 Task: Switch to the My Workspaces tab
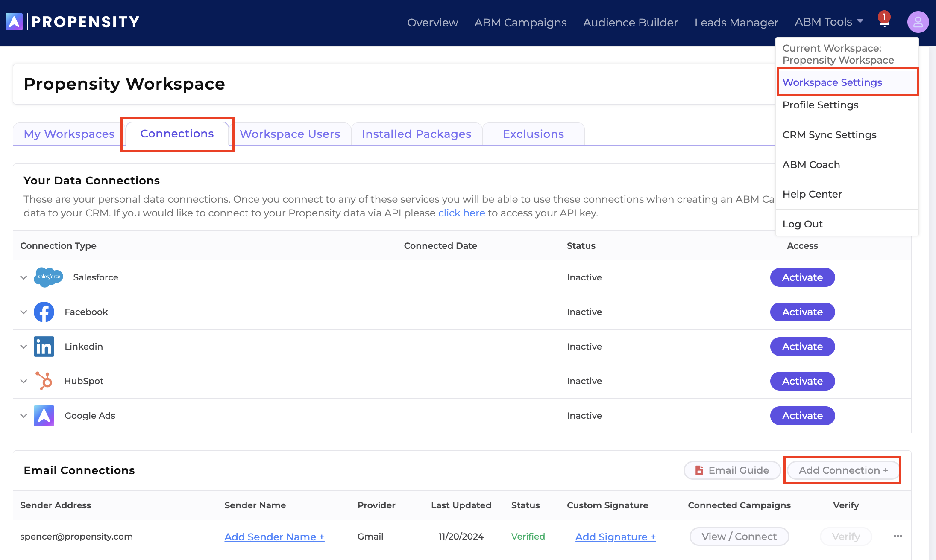69,134
